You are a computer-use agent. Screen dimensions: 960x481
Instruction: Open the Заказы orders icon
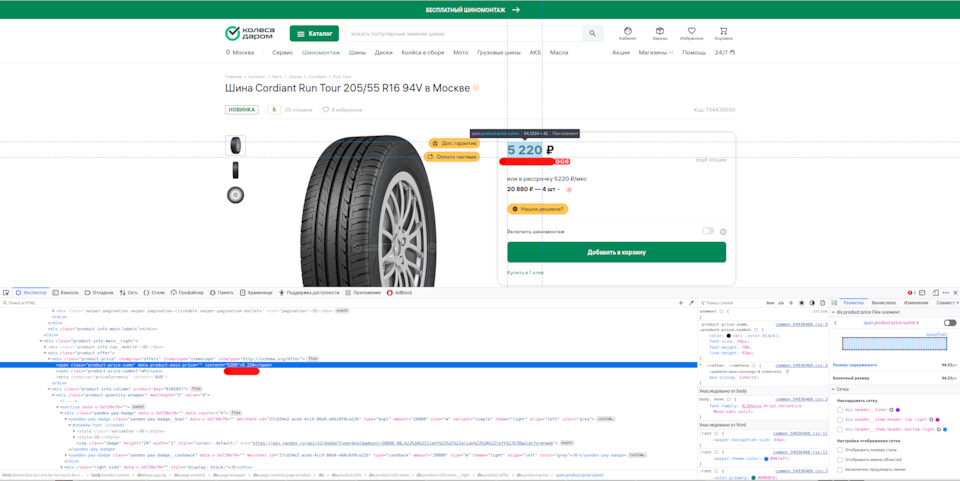659,31
